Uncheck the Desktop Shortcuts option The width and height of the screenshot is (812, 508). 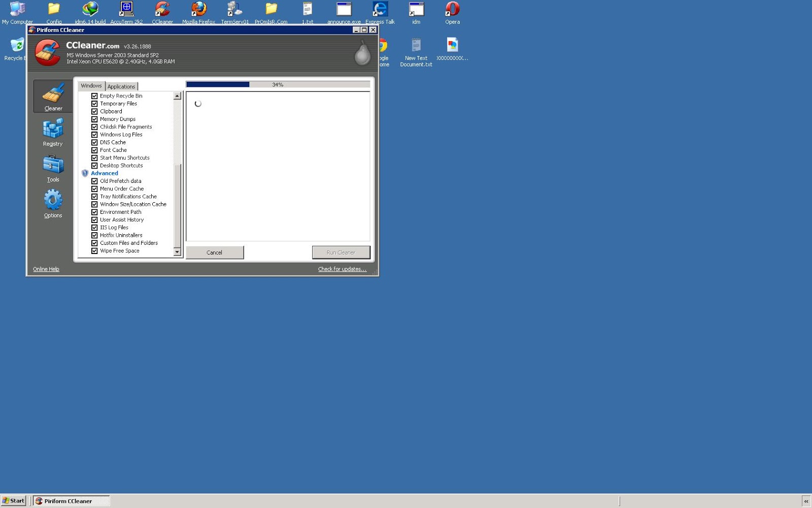(94, 166)
